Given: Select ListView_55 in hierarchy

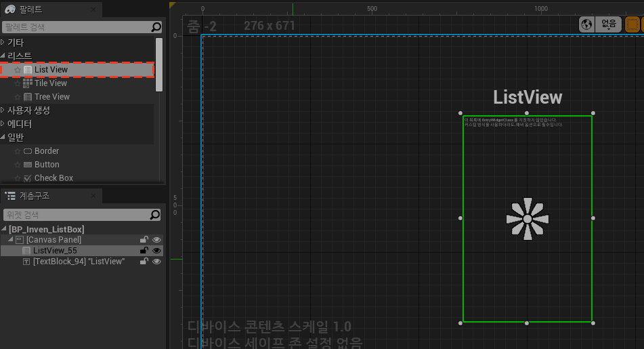Looking at the screenshot, I should pos(55,250).
